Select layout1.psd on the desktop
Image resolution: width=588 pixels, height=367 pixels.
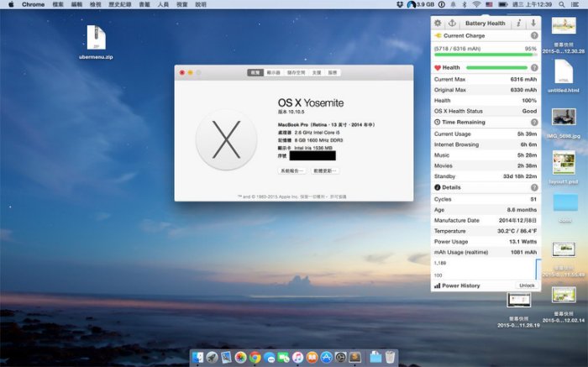click(564, 168)
